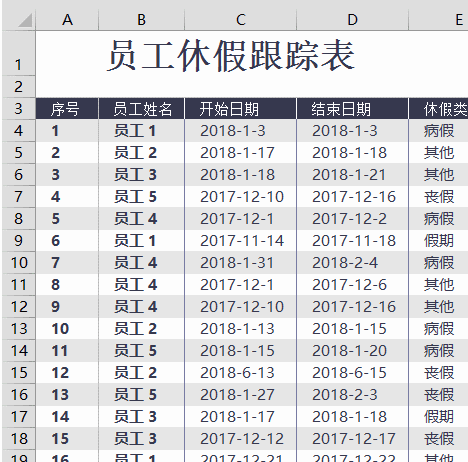Click the select-all corner triangle
This screenshot has height=462, width=468.
(x=25, y=20)
